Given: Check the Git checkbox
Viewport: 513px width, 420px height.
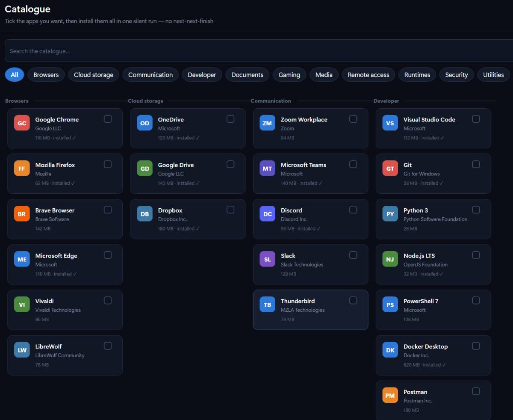Looking at the screenshot, I should [476, 164].
